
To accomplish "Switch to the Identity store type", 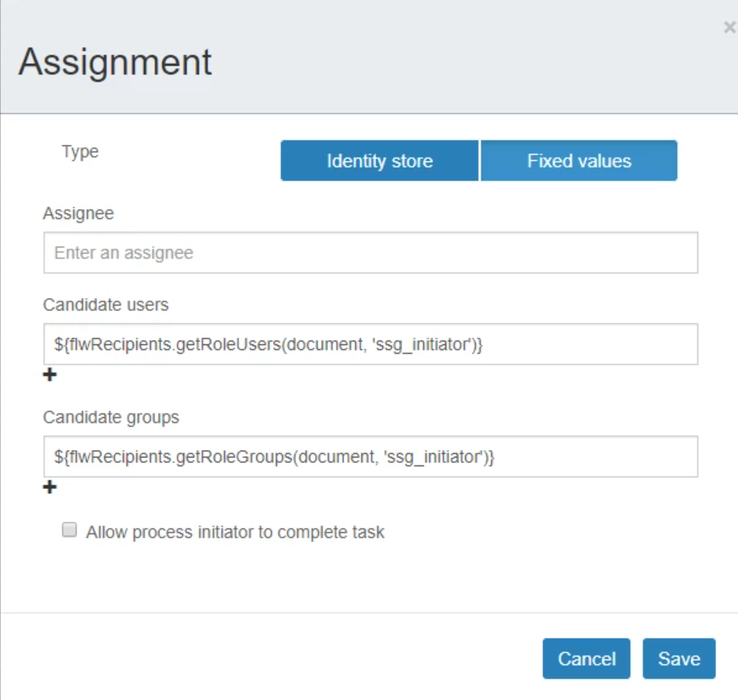I will [380, 161].
